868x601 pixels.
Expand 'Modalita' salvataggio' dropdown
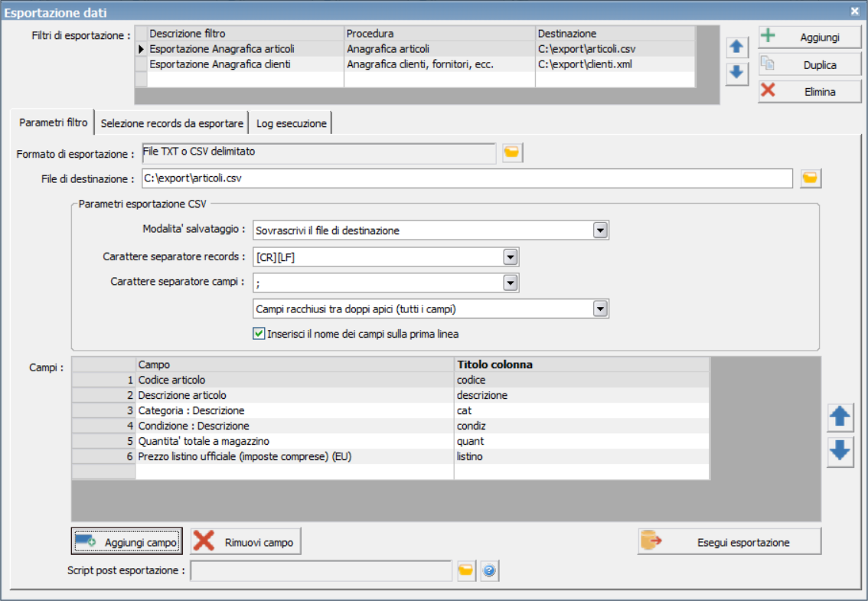[x=600, y=230]
